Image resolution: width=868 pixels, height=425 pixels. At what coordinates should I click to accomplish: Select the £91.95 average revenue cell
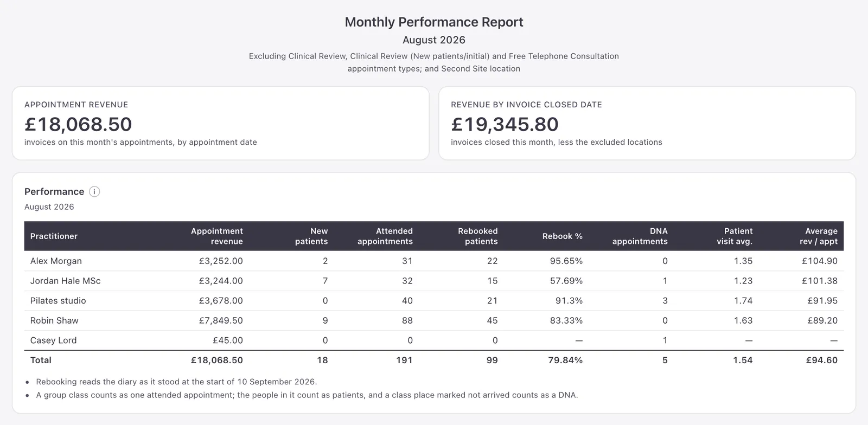pyautogui.click(x=822, y=301)
